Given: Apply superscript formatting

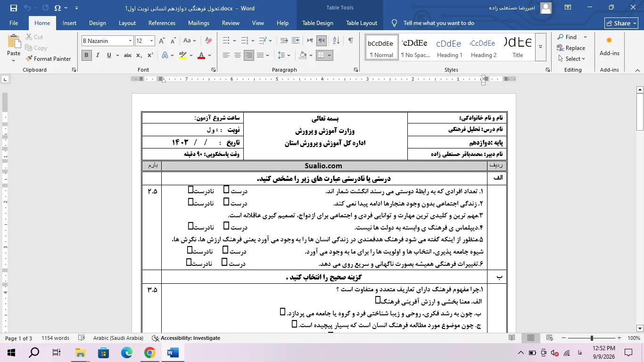Looking at the screenshot, I should click(150, 55).
